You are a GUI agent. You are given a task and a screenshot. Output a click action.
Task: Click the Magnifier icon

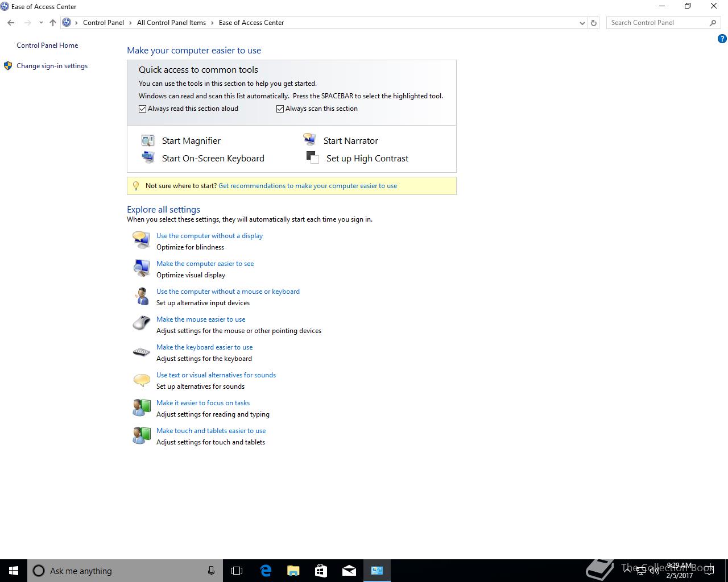tap(148, 140)
